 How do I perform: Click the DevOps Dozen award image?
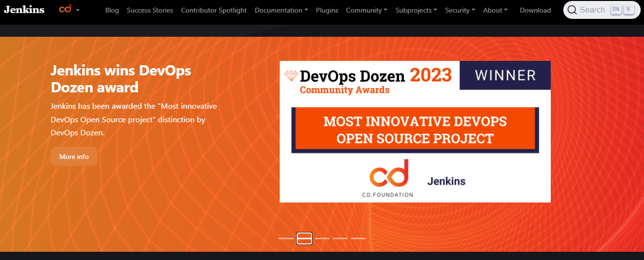415,131
